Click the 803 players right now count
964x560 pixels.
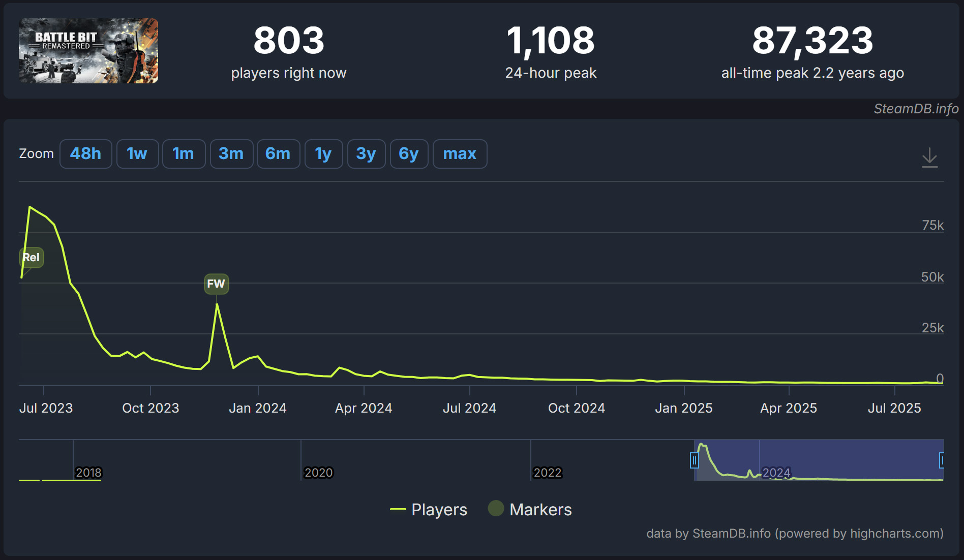point(289,41)
